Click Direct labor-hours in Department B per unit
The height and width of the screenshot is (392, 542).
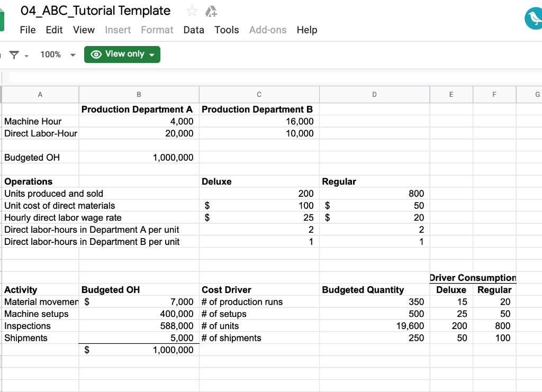pyautogui.click(x=92, y=242)
